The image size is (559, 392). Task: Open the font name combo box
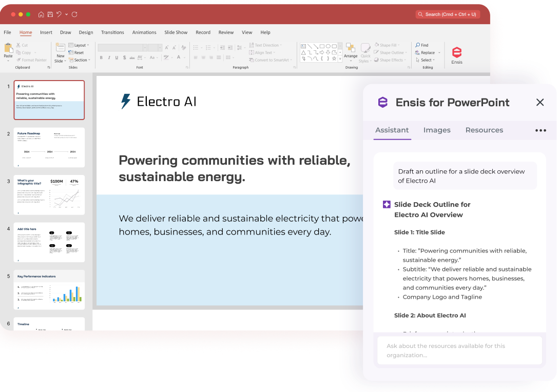(122, 48)
